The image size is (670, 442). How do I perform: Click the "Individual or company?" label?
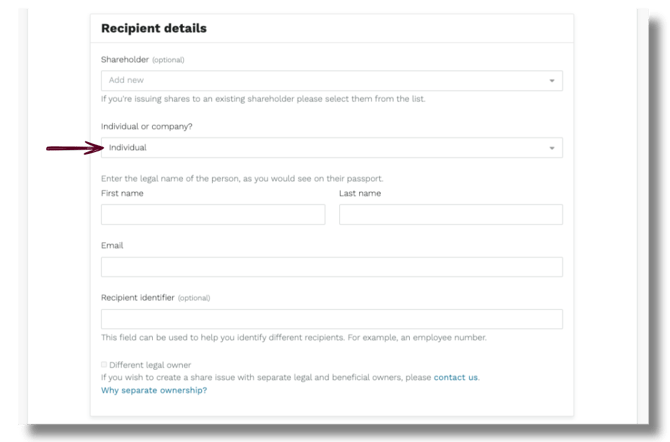coord(149,126)
